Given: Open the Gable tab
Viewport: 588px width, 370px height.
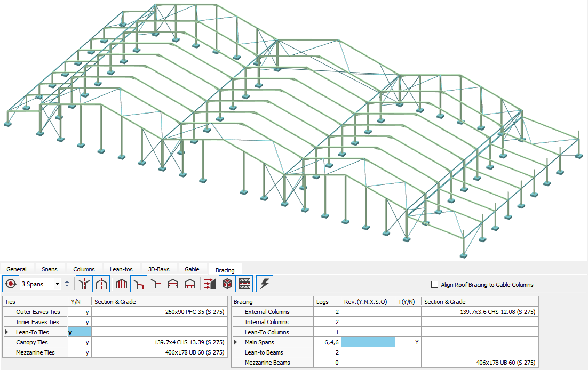Looking at the screenshot, I should point(192,269).
